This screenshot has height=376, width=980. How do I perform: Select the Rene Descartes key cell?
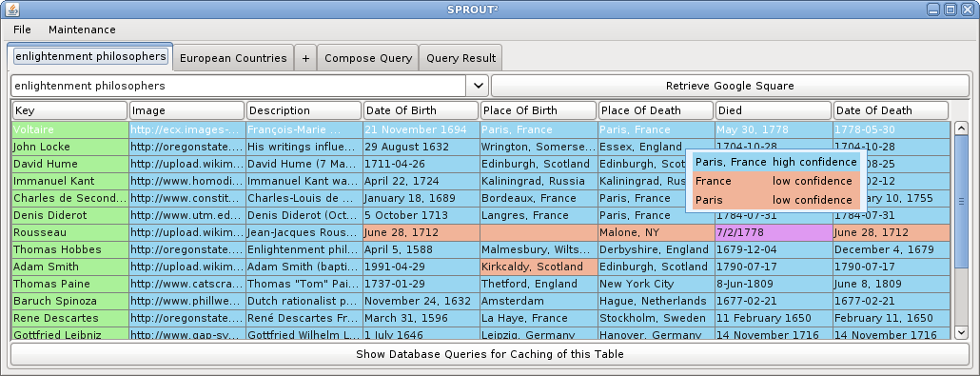70,318
